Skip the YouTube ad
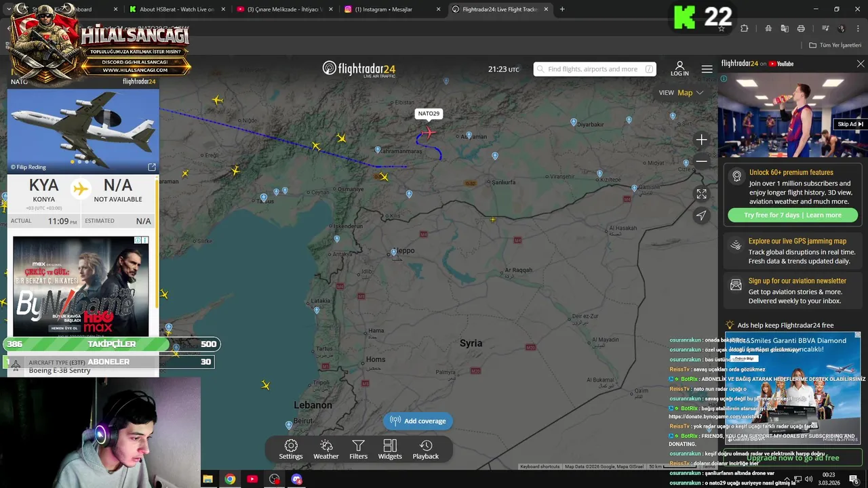This screenshot has height=488, width=868. coord(850,124)
